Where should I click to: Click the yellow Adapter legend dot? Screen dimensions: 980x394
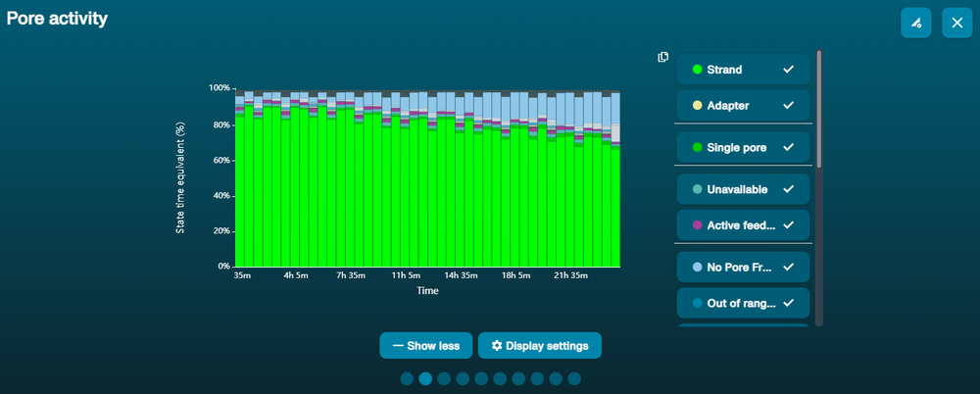pyautogui.click(x=698, y=106)
